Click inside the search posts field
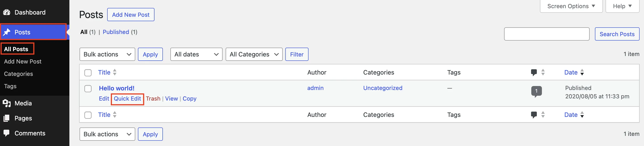Screen dimensions: 644x146 pos(547,34)
